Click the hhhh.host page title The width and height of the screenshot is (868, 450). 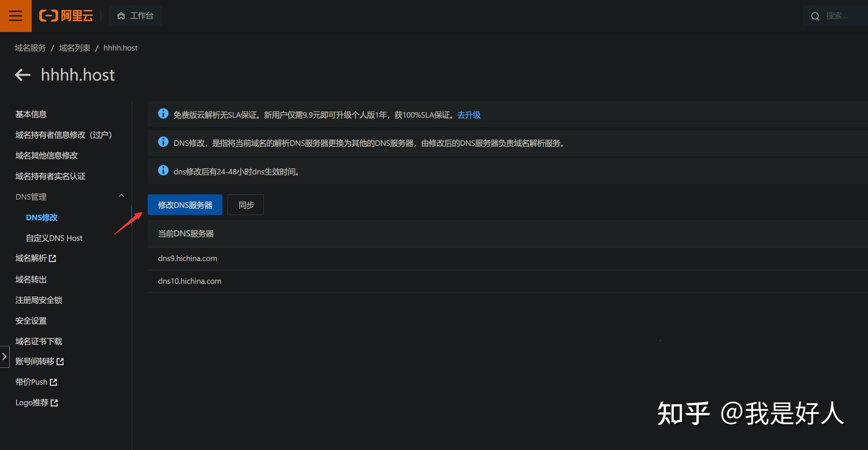point(78,75)
